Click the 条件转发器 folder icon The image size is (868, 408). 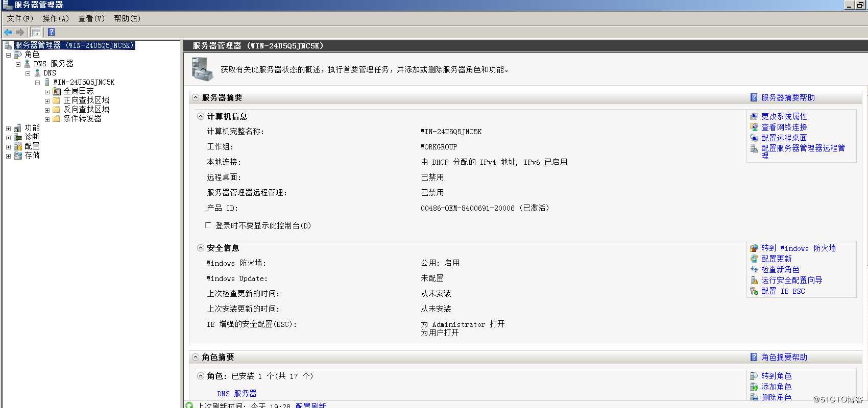57,119
